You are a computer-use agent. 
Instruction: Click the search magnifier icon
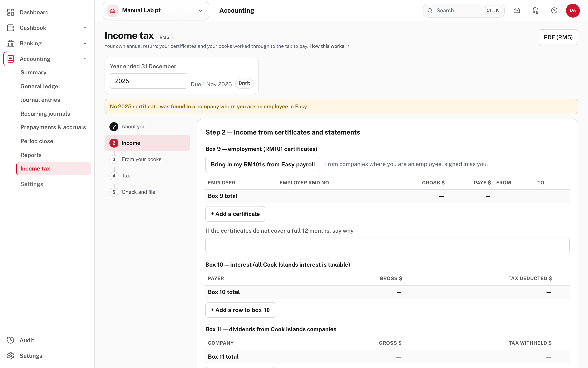click(430, 10)
